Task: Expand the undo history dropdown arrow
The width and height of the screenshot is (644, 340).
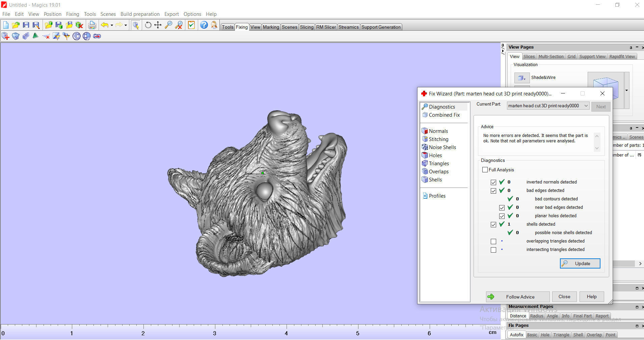Action: tap(112, 25)
